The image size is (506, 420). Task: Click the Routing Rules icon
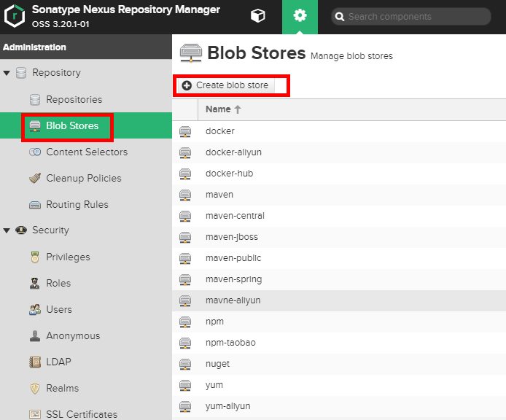pyautogui.click(x=35, y=205)
